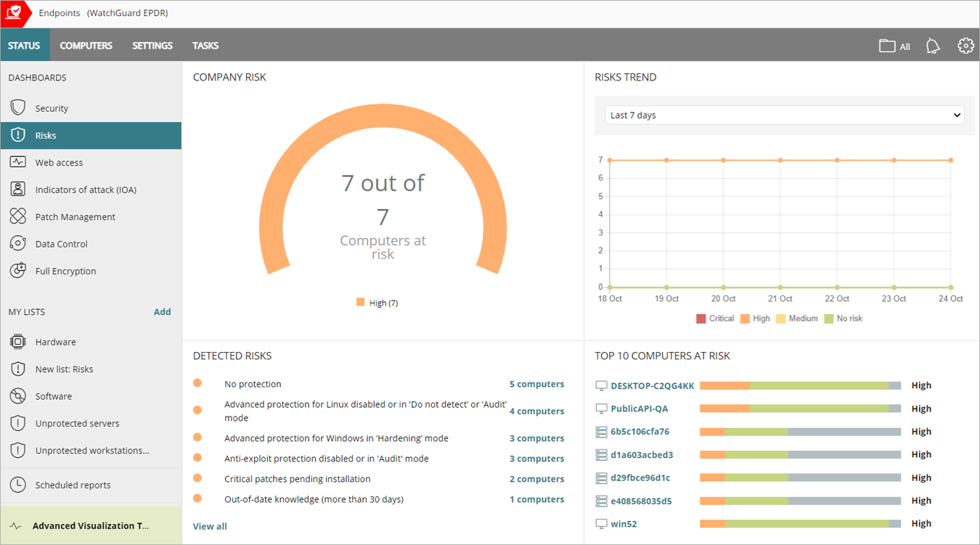The height and width of the screenshot is (545, 980).
Task: Click monitor icon next to win52
Action: tap(601, 524)
